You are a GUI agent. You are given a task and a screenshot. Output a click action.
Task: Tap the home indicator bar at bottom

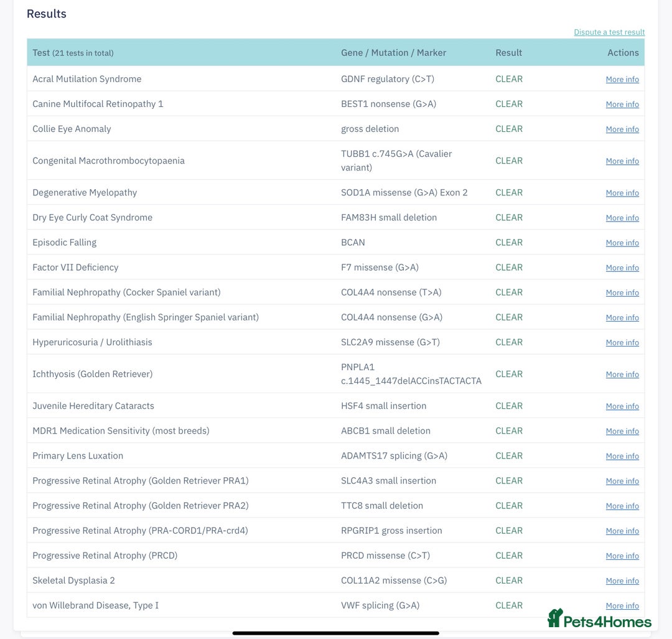(336, 633)
